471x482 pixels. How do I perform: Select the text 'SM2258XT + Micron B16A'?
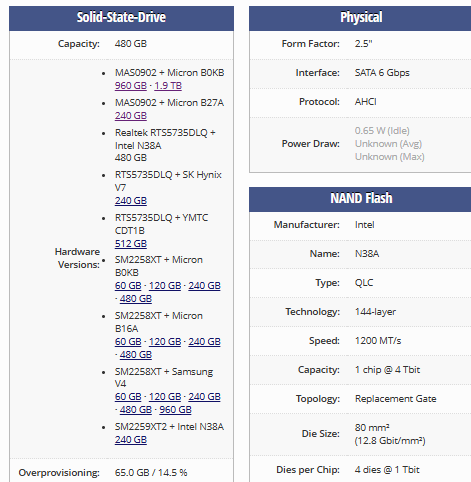159,322
